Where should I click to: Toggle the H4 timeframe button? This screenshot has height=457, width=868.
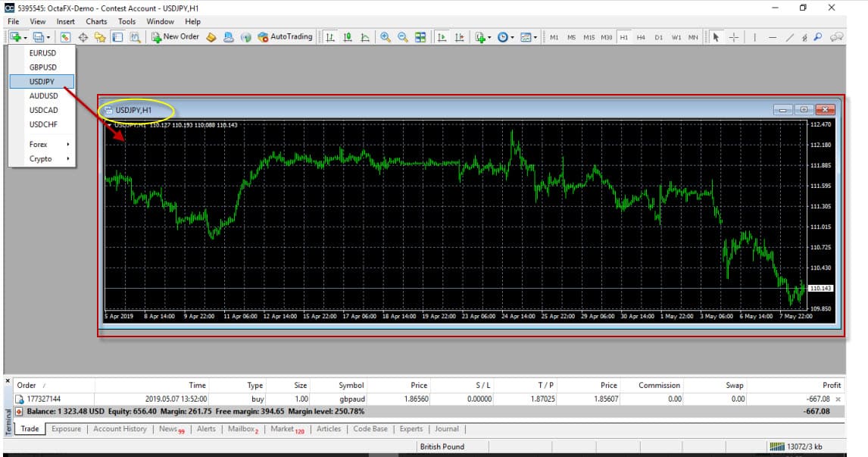(641, 37)
